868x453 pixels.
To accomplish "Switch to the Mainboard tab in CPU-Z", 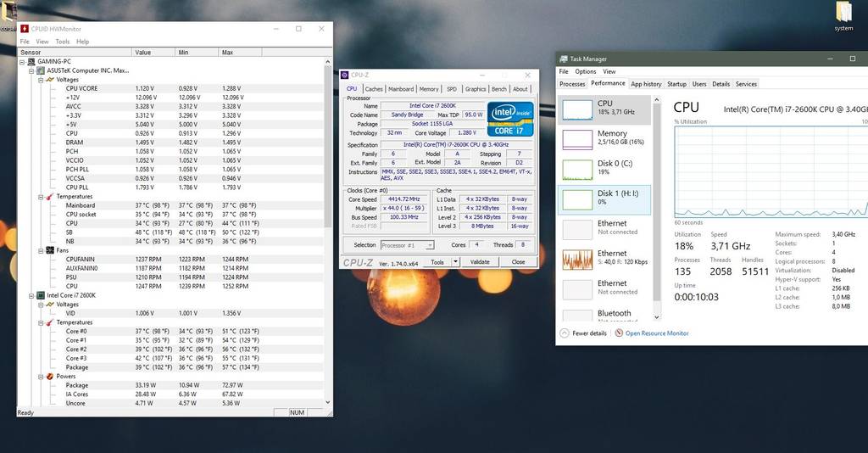I will click(x=401, y=89).
